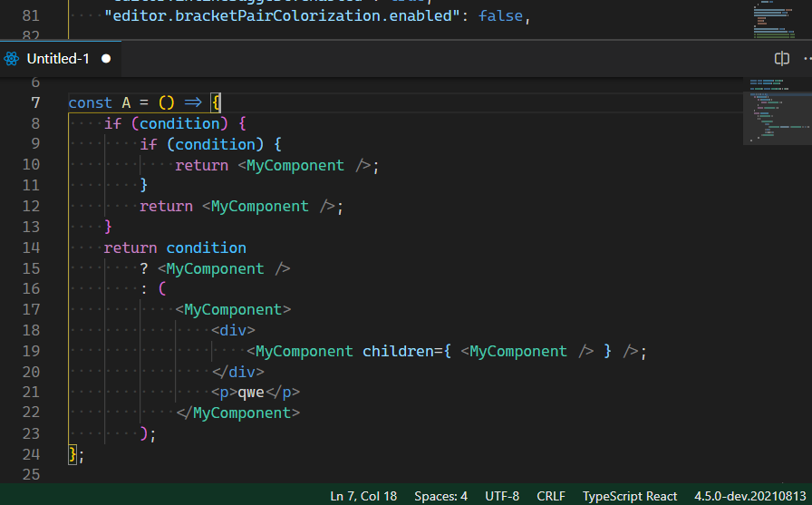Open Ln 7, Col 18 go-to-line indicator
Screen dimensions: 812x505
coord(363,496)
